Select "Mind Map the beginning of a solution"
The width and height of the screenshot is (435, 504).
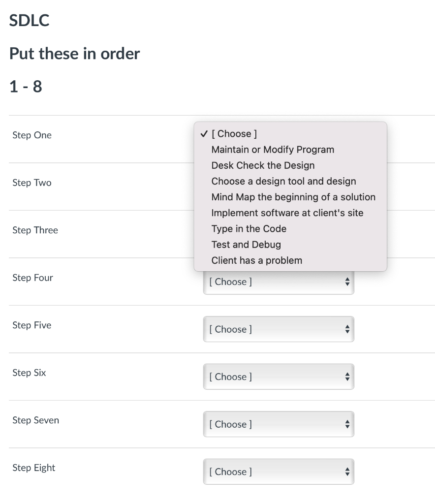point(293,197)
